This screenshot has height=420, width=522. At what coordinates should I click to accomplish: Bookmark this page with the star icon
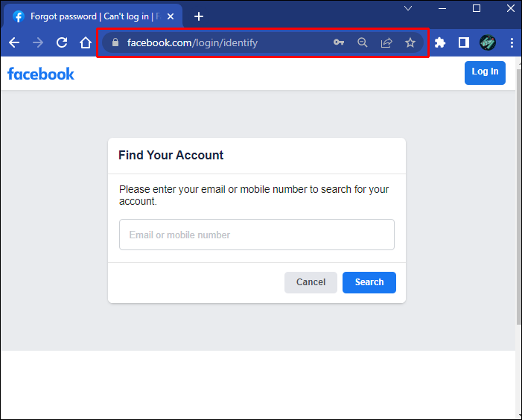410,42
